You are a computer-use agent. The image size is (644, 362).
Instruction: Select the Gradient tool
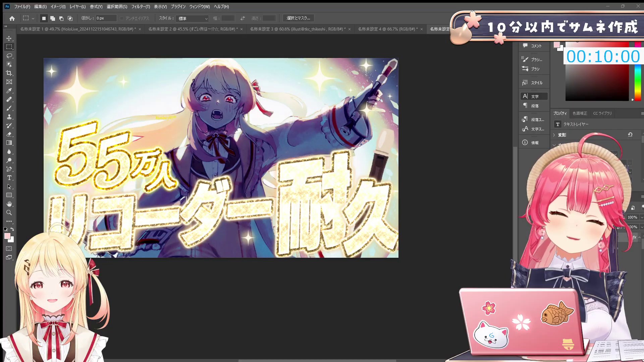(9, 143)
